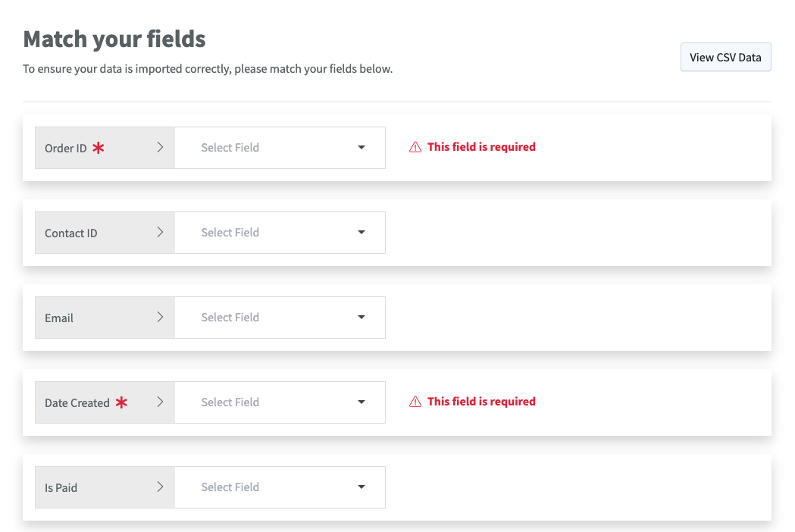The height and width of the screenshot is (532, 795).
Task: Click the chevron beside Is Paid
Action: [160, 487]
